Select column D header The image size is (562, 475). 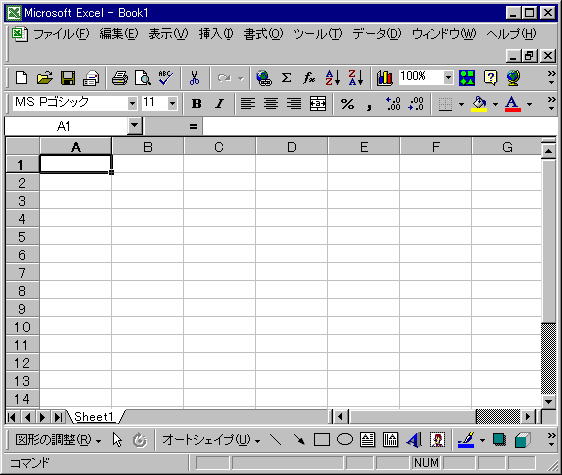[291, 147]
